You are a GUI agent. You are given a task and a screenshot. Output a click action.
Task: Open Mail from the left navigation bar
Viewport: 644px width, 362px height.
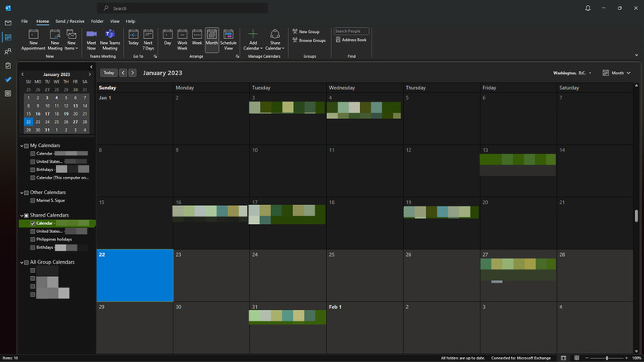pyautogui.click(x=7, y=22)
